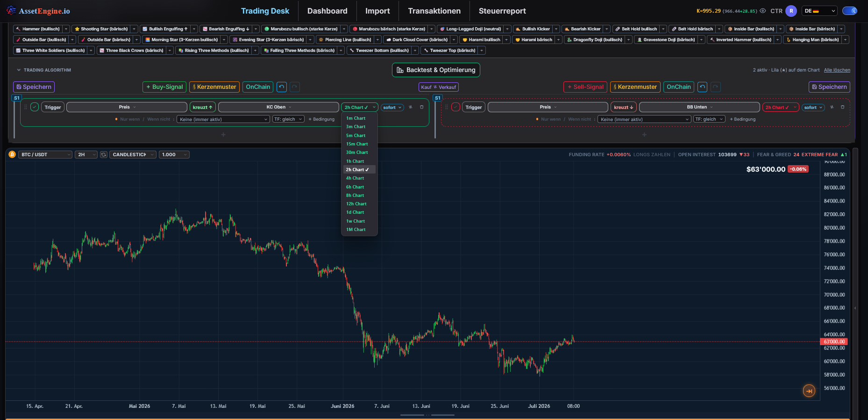Pick 1M Chart from timeframe menu
The width and height of the screenshot is (868, 420).
359,230
